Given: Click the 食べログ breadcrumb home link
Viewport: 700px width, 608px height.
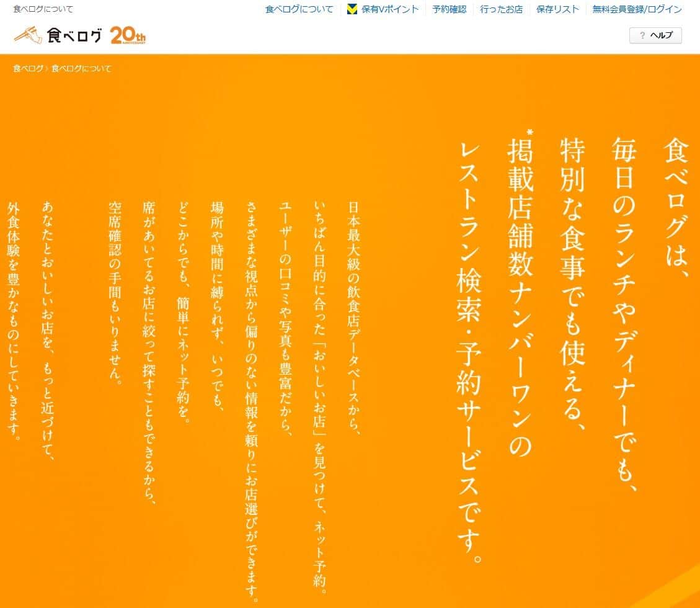Looking at the screenshot, I should click(28, 69).
